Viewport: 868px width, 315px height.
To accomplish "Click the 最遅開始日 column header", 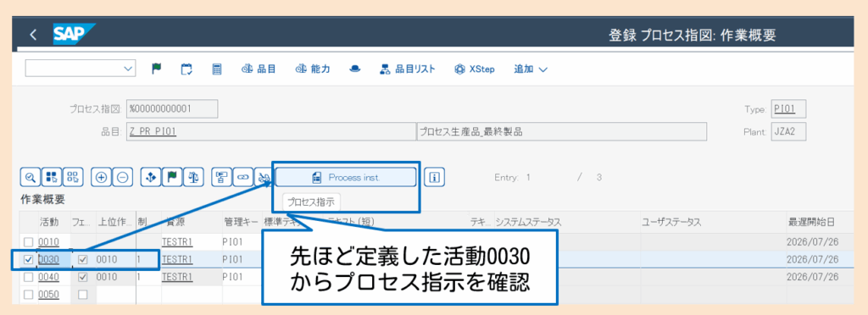I will pos(811,222).
